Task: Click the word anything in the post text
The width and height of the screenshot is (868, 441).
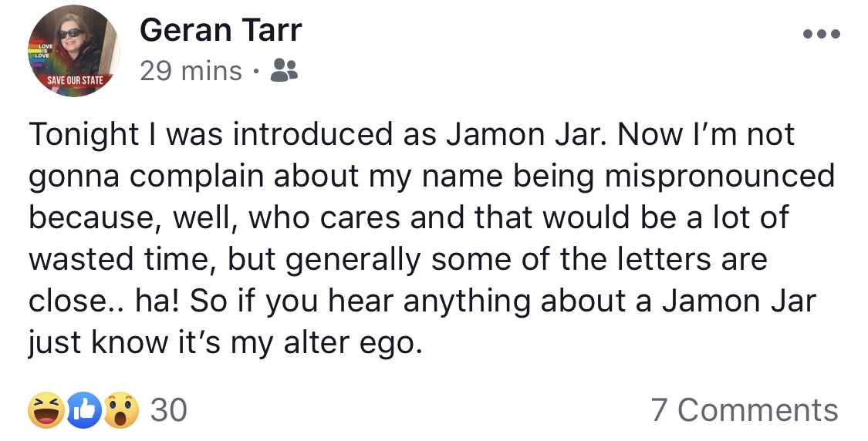Action: click(466, 301)
